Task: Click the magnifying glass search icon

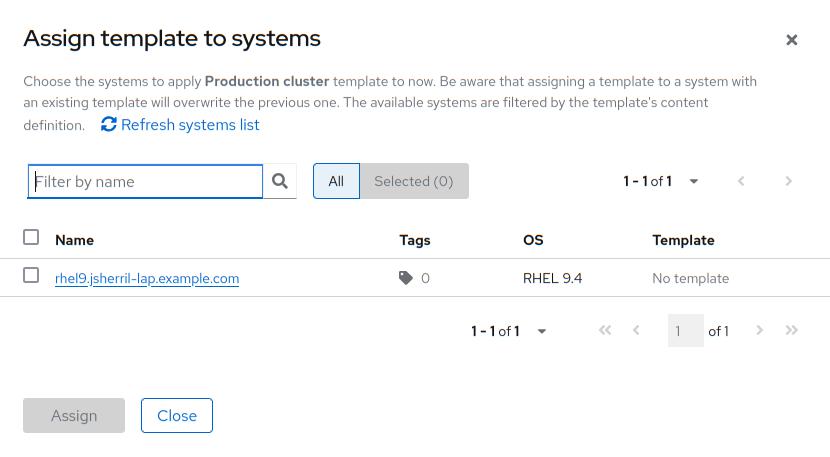Action: tap(280, 181)
